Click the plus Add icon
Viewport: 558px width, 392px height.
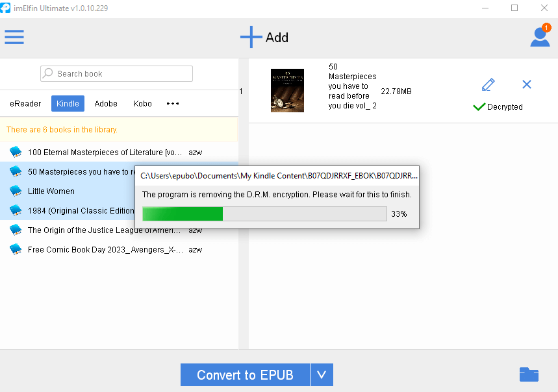(251, 37)
